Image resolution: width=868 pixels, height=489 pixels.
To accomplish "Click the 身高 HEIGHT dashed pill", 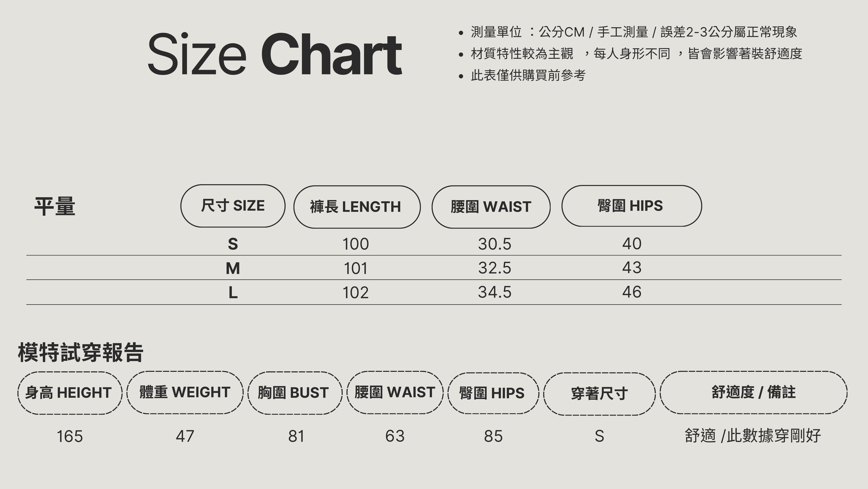I will tap(70, 393).
